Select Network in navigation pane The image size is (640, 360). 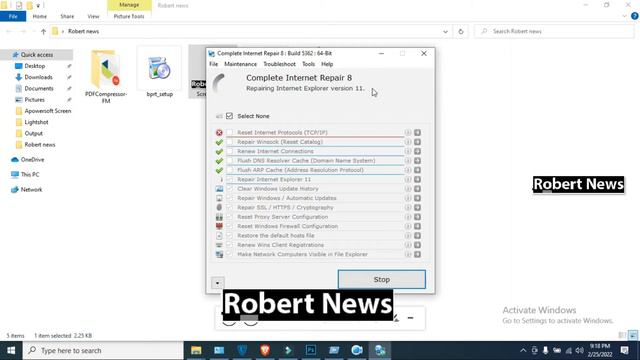point(31,189)
